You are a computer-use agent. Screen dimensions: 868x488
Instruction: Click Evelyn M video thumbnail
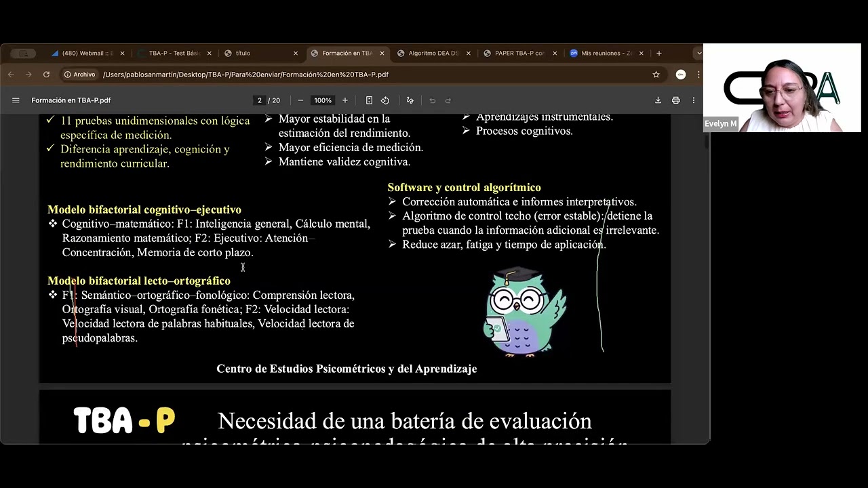click(782, 88)
